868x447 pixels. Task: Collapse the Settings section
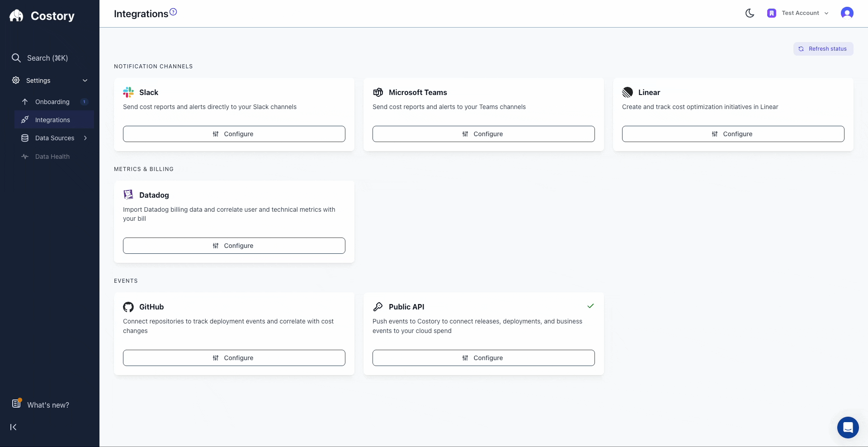[85, 80]
